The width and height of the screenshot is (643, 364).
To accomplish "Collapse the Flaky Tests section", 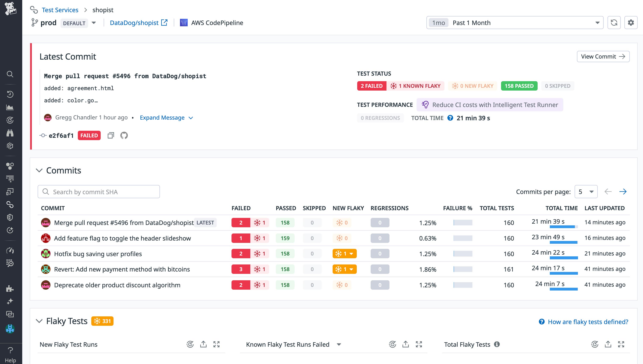I will [x=39, y=321].
